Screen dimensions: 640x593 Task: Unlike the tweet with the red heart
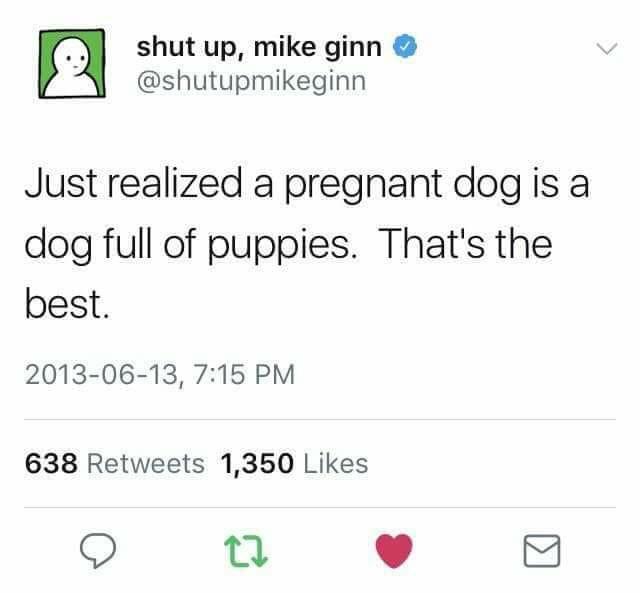(x=394, y=551)
